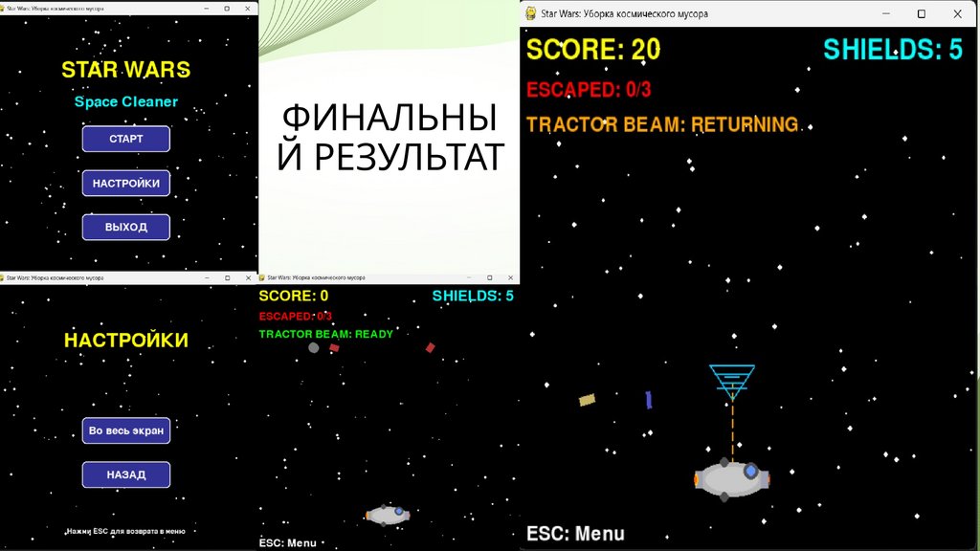
Task: Click 'Нажми ESC для возврата в меню' hint
Action: point(125,531)
